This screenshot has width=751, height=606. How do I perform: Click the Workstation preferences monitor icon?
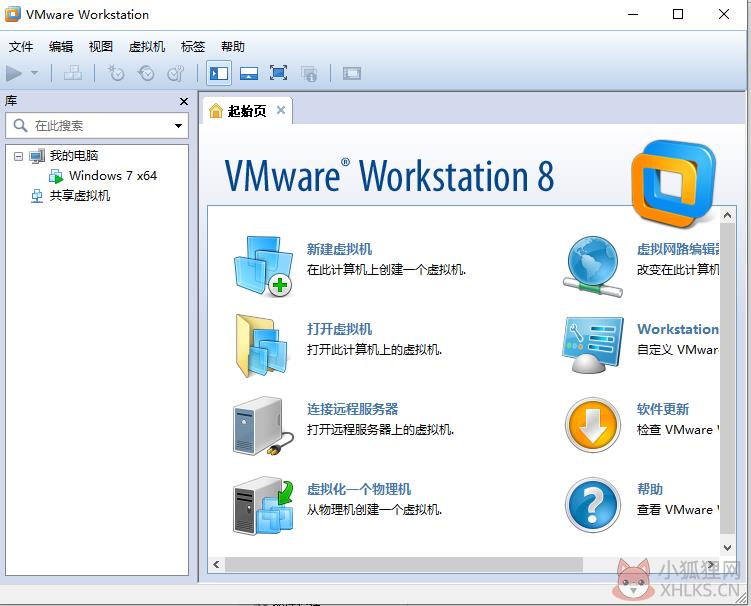(593, 345)
